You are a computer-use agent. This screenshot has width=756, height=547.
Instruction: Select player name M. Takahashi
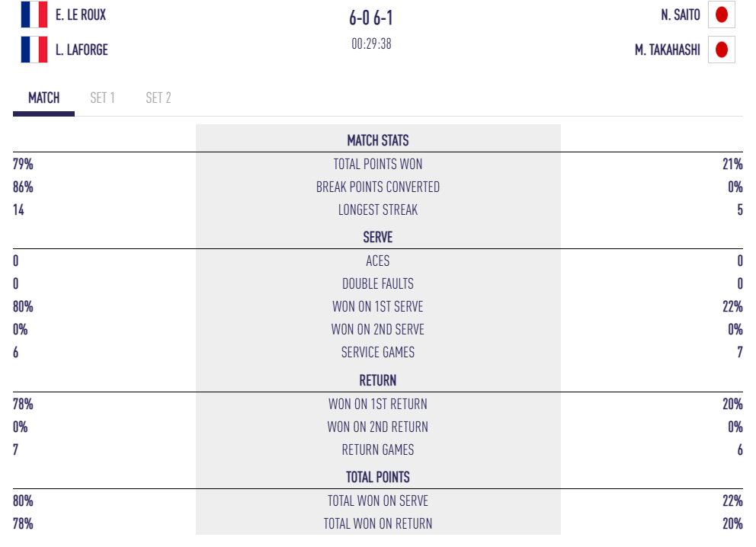tap(668, 50)
